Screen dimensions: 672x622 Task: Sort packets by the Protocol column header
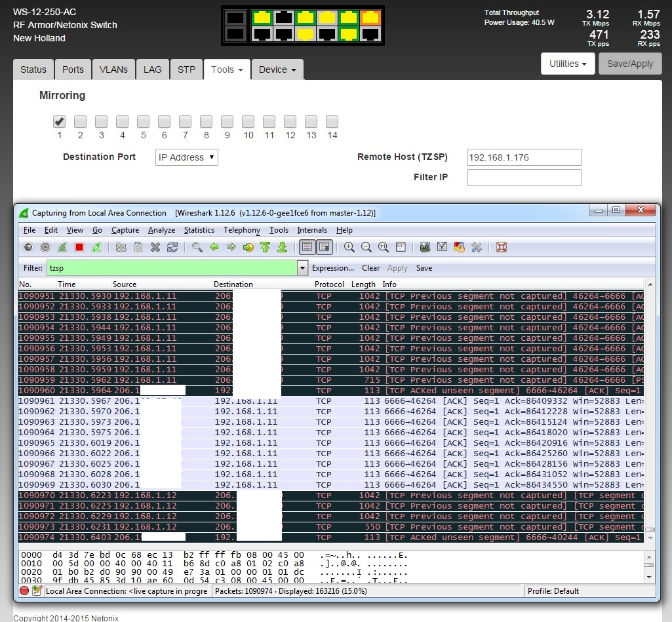[x=329, y=284]
